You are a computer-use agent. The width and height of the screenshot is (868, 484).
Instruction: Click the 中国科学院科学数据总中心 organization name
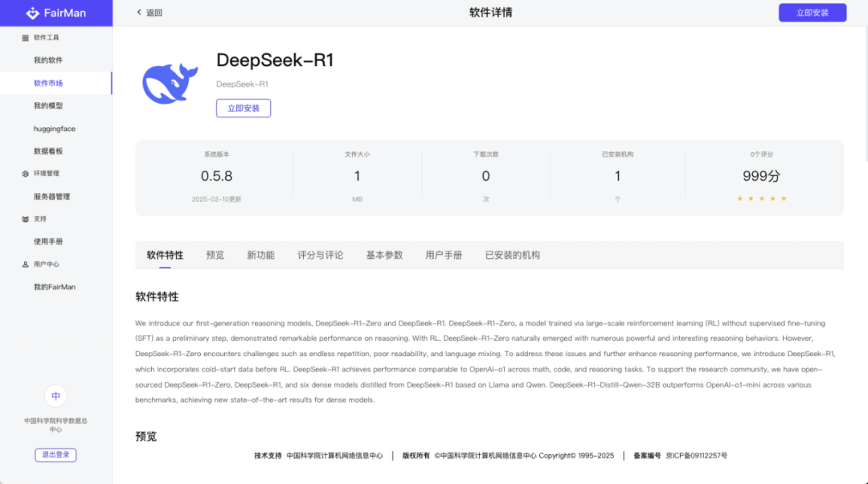coord(55,425)
